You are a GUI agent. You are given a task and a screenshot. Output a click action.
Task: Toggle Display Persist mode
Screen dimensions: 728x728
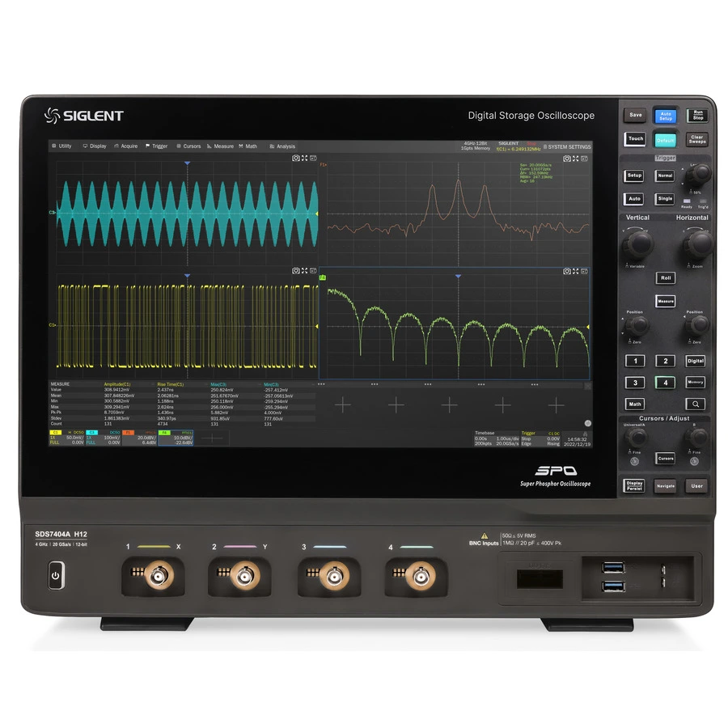pyautogui.click(x=634, y=486)
